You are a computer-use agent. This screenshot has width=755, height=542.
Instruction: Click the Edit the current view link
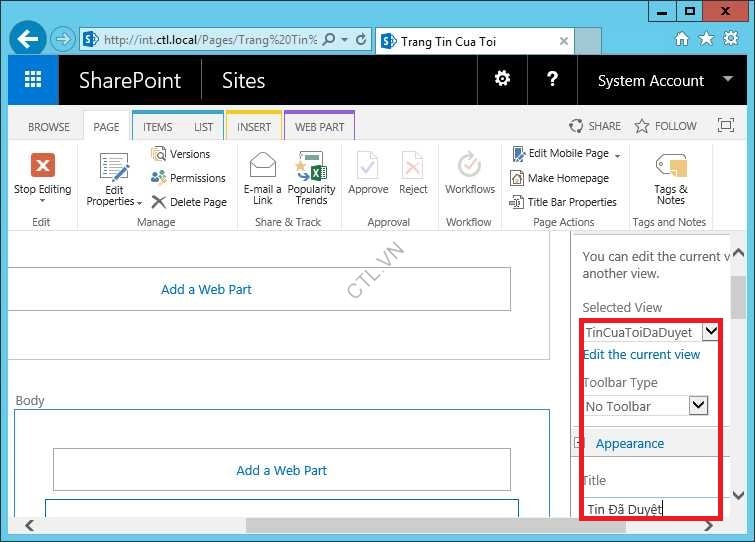click(641, 354)
